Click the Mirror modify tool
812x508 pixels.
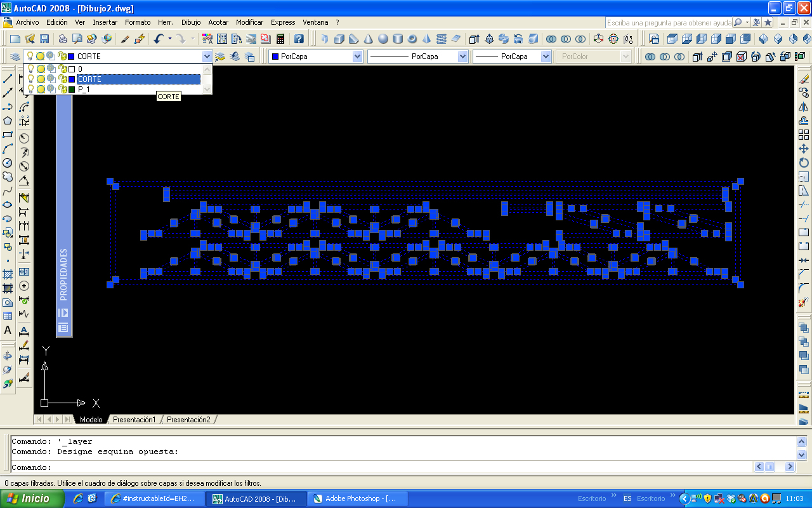click(x=804, y=107)
